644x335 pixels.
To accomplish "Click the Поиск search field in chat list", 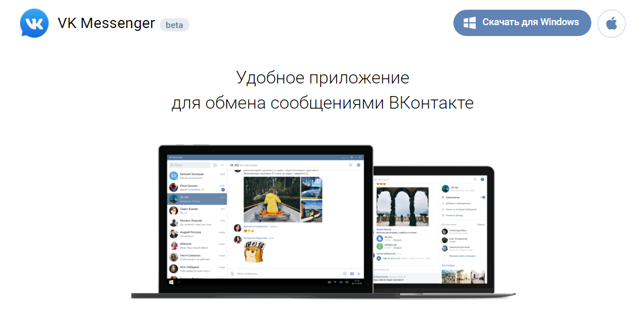I will pyautogui.click(x=189, y=165).
